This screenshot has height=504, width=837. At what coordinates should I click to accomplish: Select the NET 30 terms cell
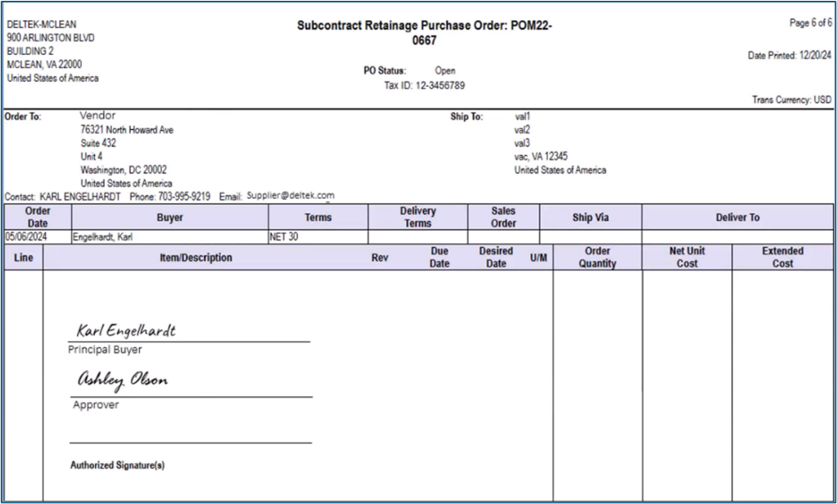pyautogui.click(x=286, y=237)
